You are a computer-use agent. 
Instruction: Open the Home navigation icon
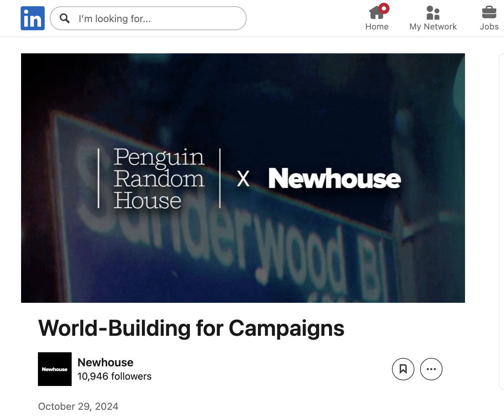click(x=377, y=12)
